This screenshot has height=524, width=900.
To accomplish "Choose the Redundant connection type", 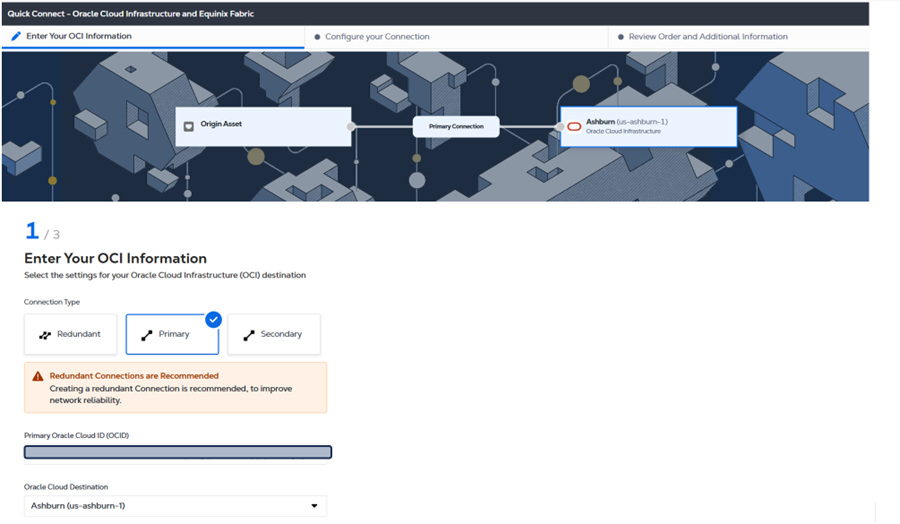I will (71, 334).
